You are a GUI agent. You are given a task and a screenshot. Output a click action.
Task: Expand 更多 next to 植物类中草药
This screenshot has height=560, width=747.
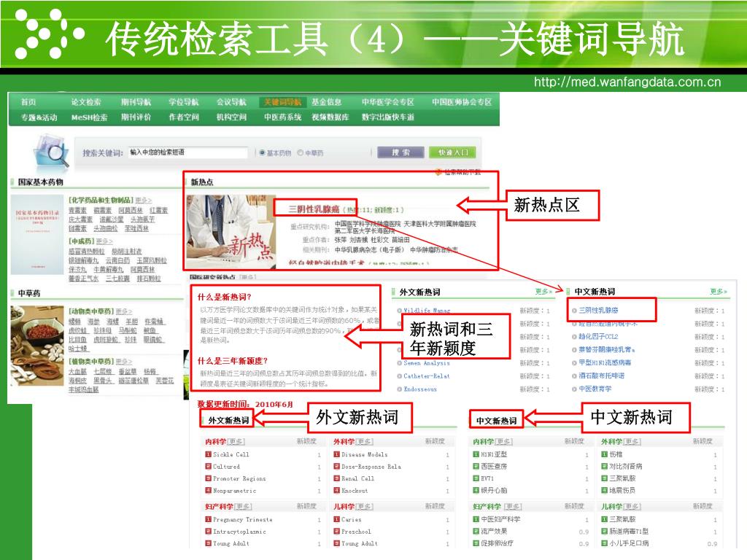[x=124, y=362]
